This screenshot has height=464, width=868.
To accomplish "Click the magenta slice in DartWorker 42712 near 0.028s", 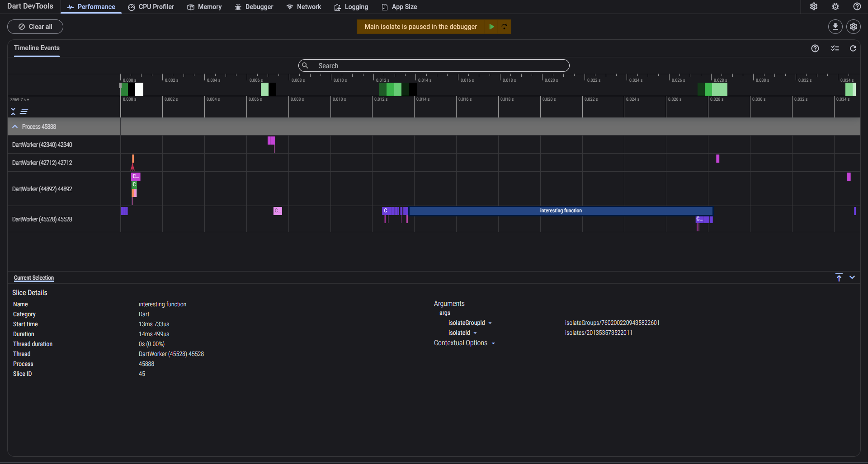I will coord(717,159).
